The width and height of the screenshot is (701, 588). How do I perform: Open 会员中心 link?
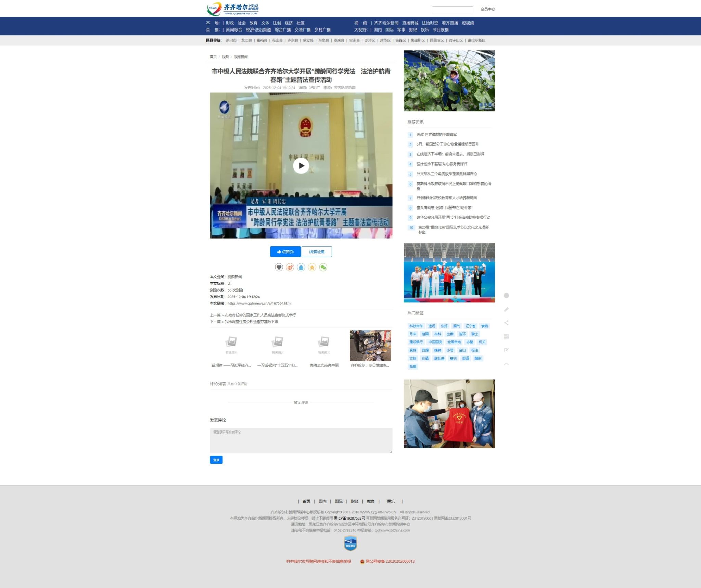[487, 9]
